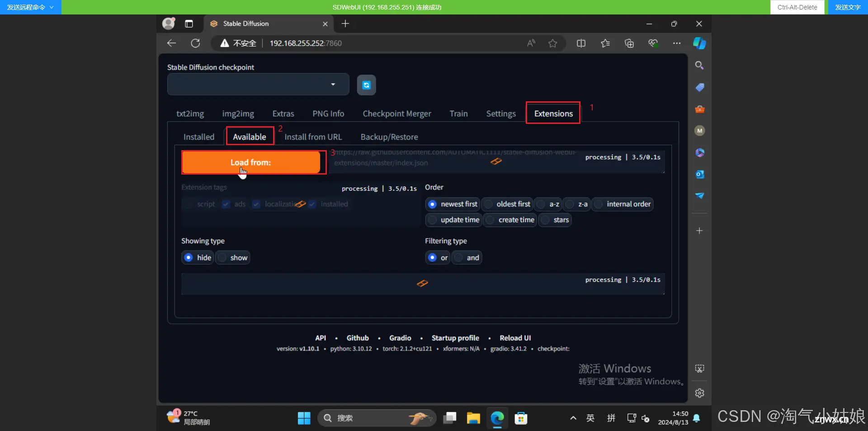This screenshot has height=431, width=868.
Task: Open sidebar Outlook icon
Action: 699,174
